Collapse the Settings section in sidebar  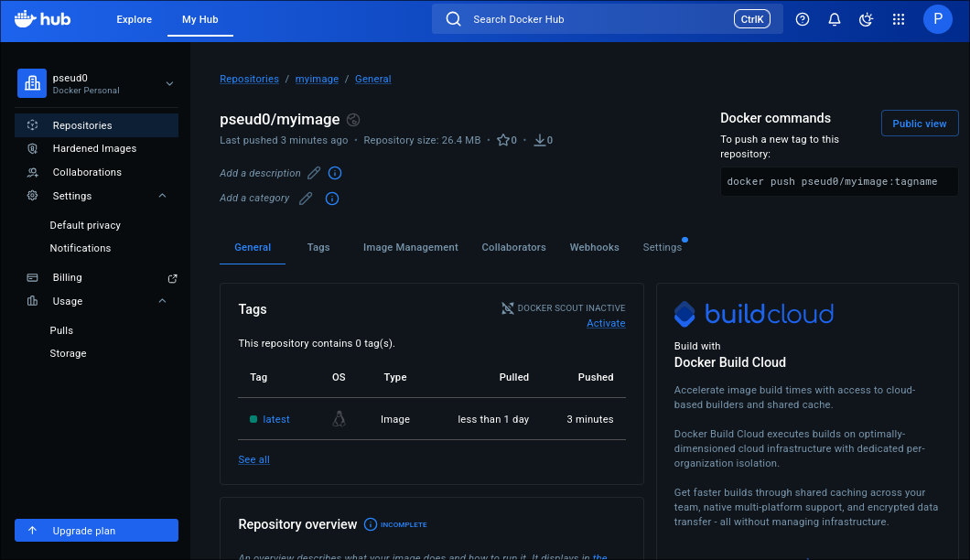(x=162, y=196)
